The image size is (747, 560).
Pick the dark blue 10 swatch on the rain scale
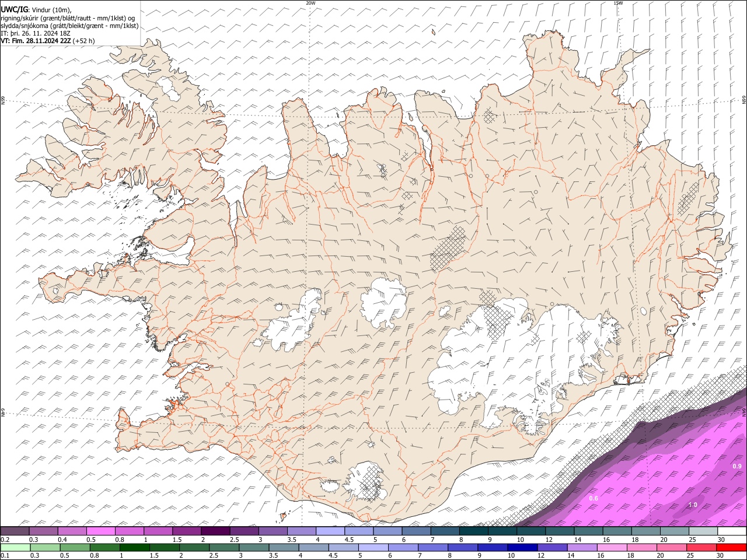[x=522, y=547]
